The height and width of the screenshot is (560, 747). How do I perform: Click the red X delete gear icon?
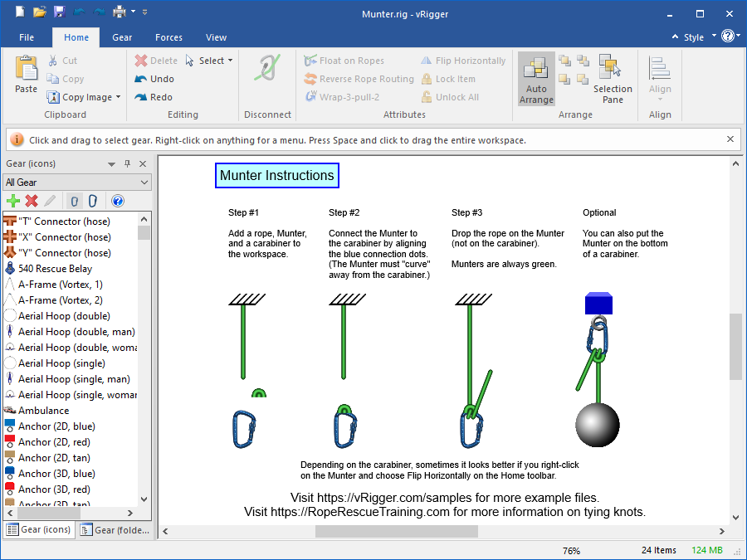coord(32,201)
